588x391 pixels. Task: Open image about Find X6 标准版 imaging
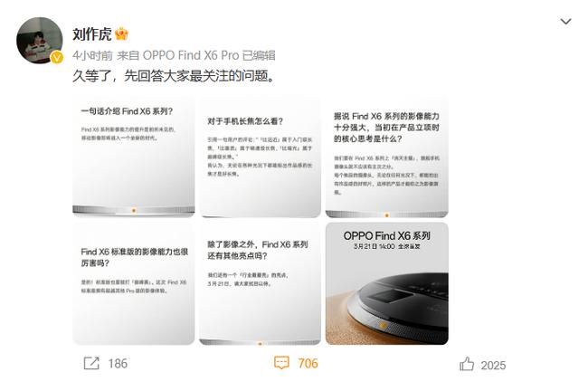(x=134, y=283)
